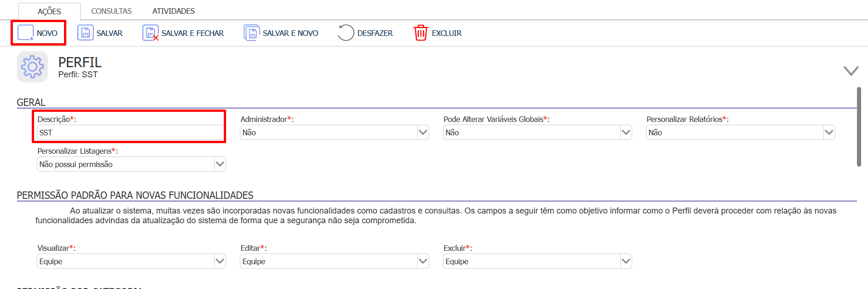Open the Excluir permission dropdown
The image size is (868, 289).
(537, 261)
